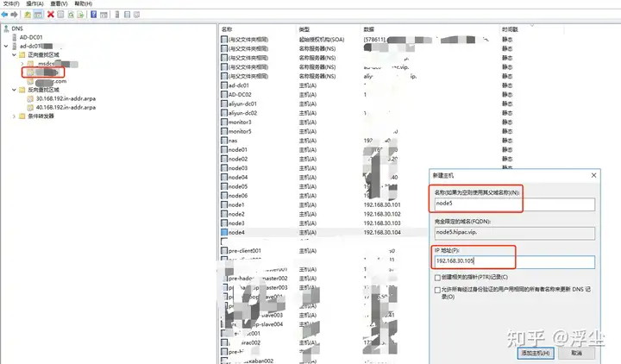Open the 操作(A) menu

pyautogui.click(x=34, y=3)
